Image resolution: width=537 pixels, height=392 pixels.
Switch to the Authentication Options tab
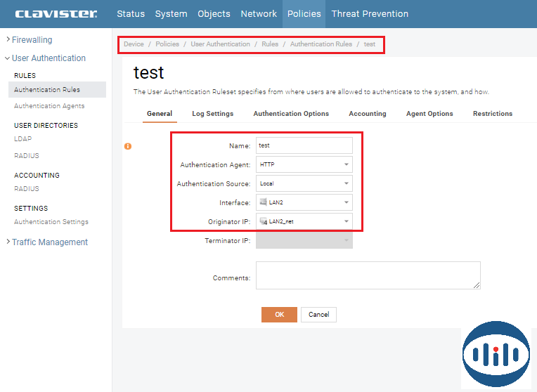pyautogui.click(x=291, y=114)
